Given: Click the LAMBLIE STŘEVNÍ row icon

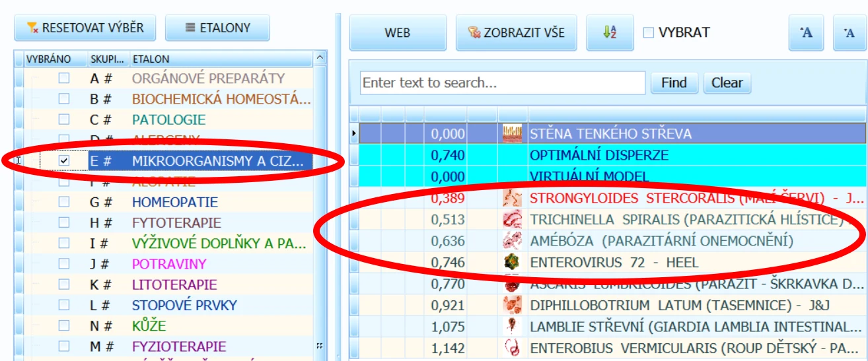Looking at the screenshot, I should tap(513, 327).
